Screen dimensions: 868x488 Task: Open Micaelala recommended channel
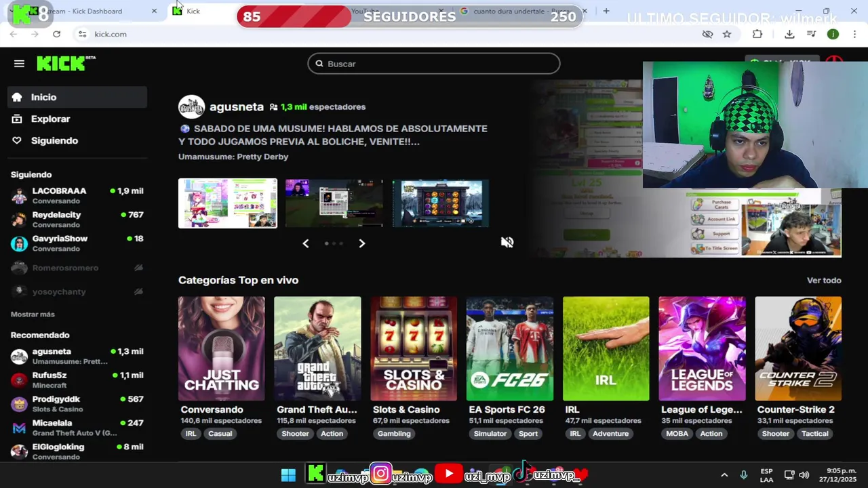tap(77, 427)
